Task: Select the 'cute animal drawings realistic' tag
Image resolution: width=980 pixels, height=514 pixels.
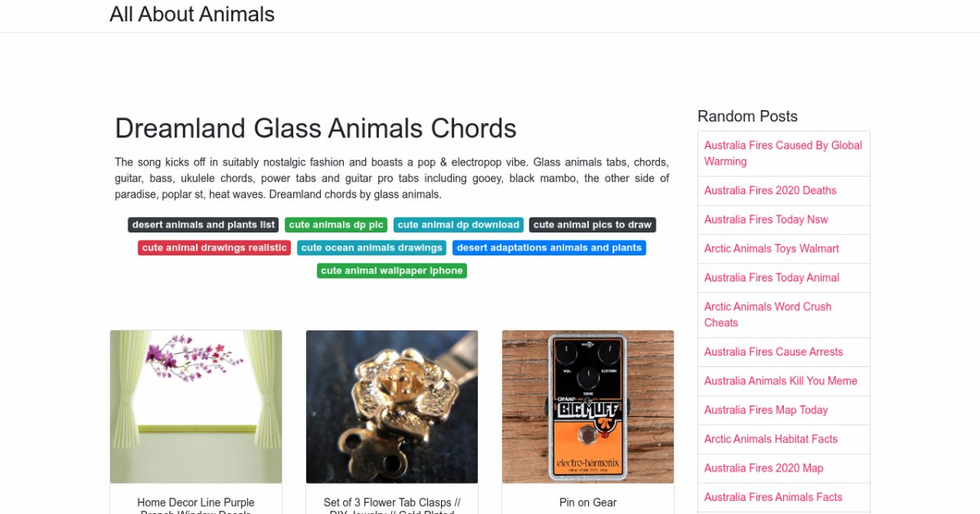Action: tap(215, 247)
